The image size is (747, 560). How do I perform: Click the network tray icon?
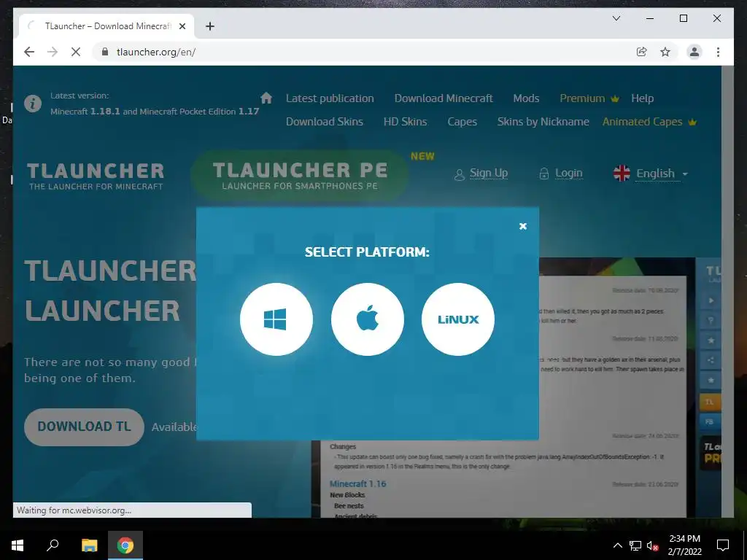[x=635, y=545]
